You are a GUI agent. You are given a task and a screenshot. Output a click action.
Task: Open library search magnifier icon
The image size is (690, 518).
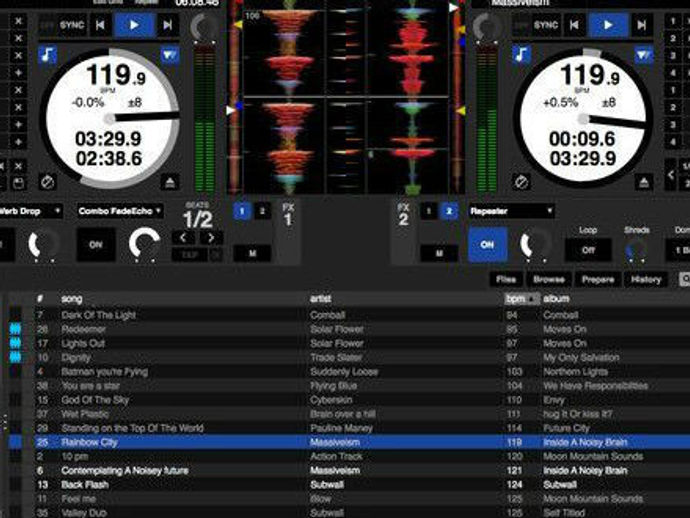tap(684, 279)
